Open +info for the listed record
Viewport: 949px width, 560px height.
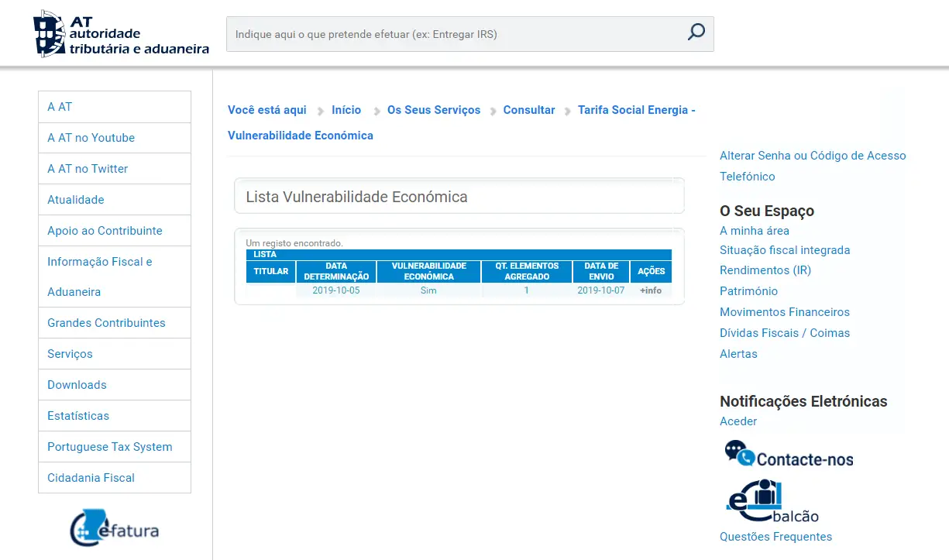[x=650, y=290]
